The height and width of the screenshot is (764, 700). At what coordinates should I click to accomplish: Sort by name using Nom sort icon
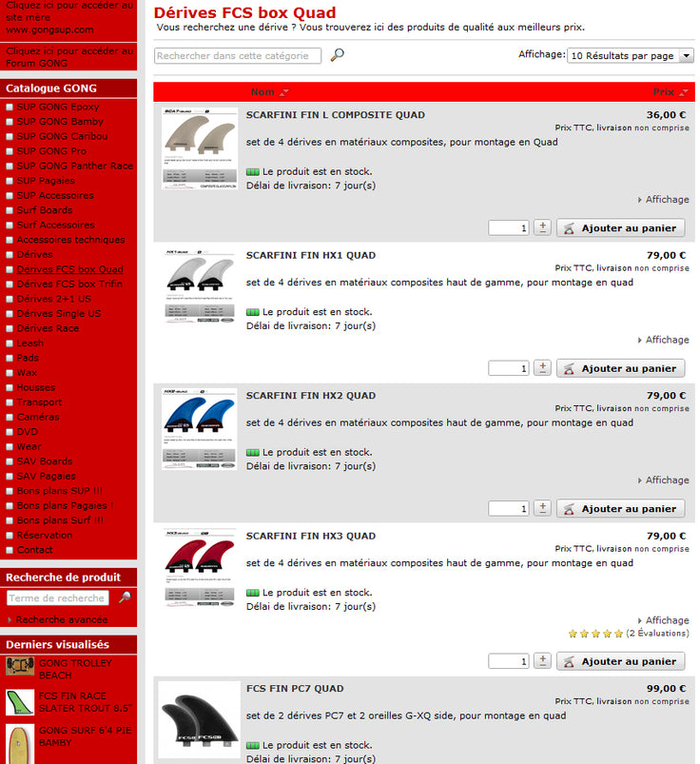tap(284, 92)
